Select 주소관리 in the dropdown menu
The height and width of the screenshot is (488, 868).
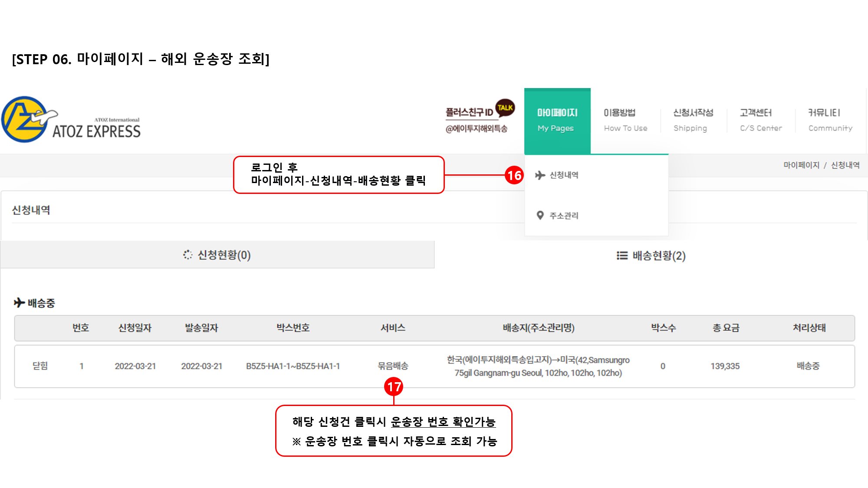[564, 216]
